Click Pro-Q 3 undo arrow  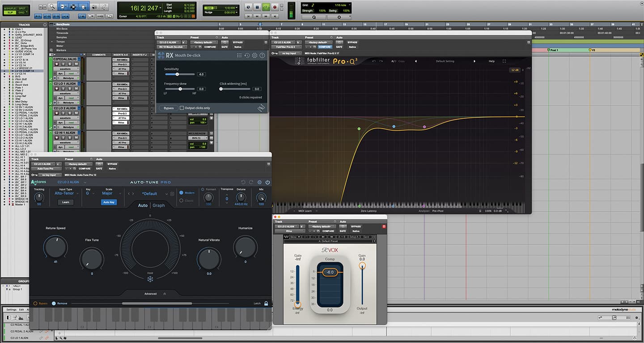pos(374,61)
